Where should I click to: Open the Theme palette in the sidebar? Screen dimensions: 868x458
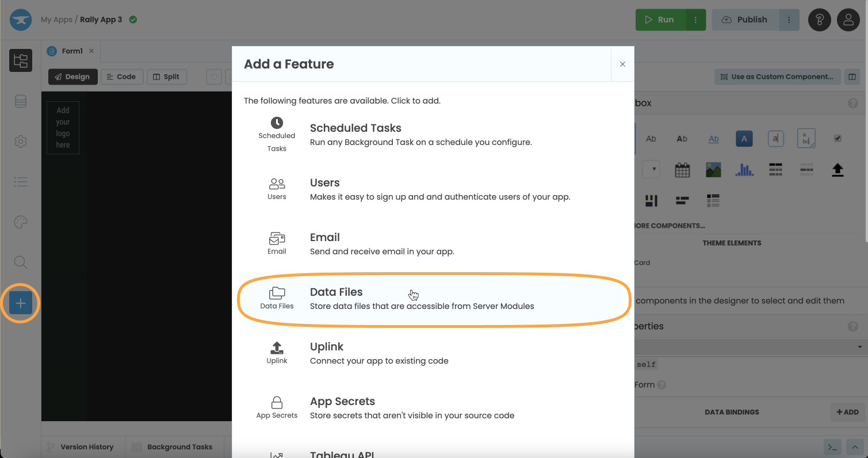tap(20, 222)
